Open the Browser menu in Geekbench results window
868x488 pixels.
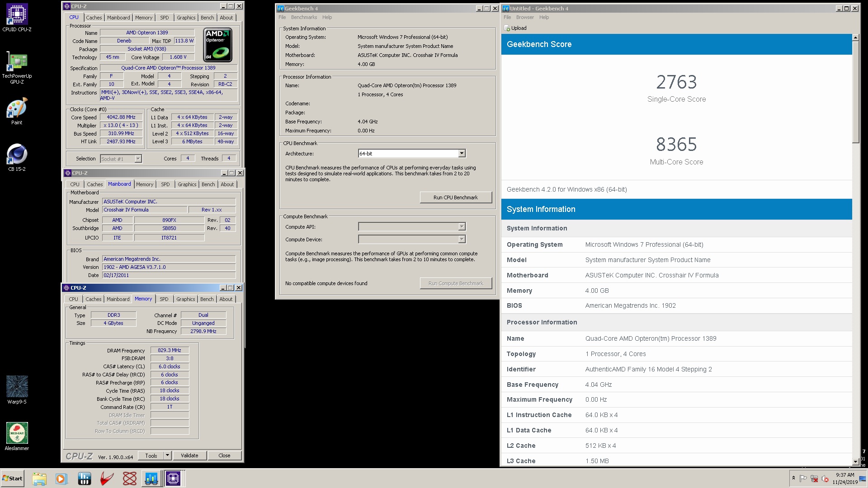click(525, 17)
